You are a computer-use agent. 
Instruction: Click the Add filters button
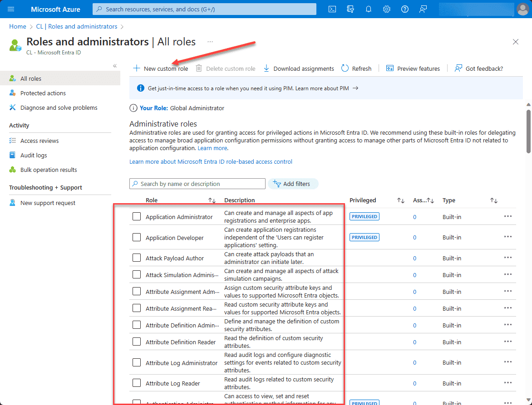pos(293,184)
